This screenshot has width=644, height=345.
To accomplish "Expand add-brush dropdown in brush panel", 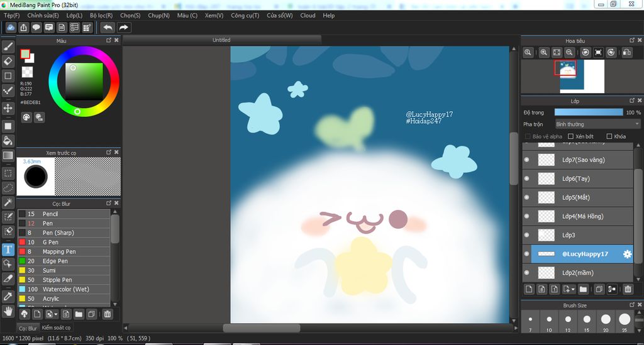I will pyautogui.click(x=56, y=315).
